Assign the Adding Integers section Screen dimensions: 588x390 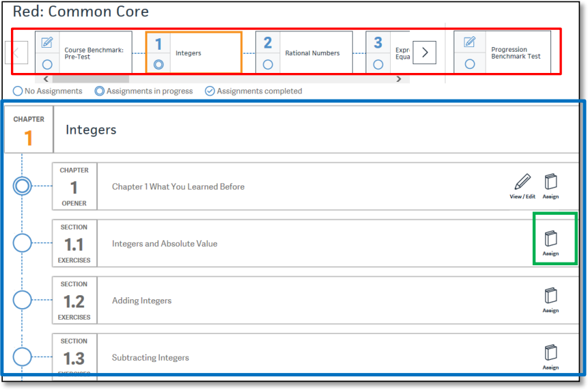(x=550, y=297)
